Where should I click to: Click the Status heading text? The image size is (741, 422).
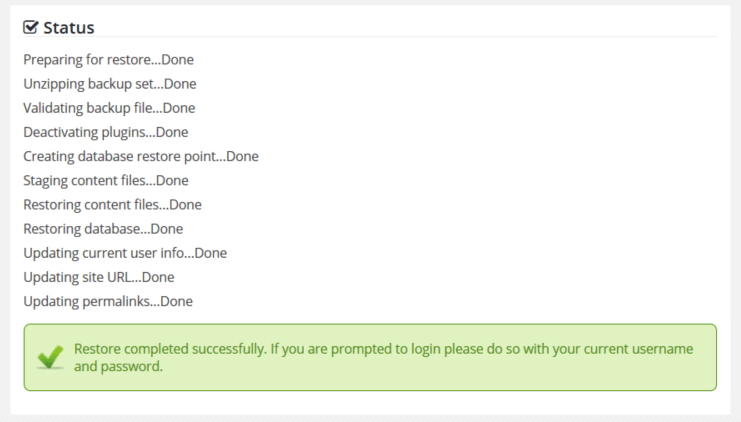click(69, 27)
